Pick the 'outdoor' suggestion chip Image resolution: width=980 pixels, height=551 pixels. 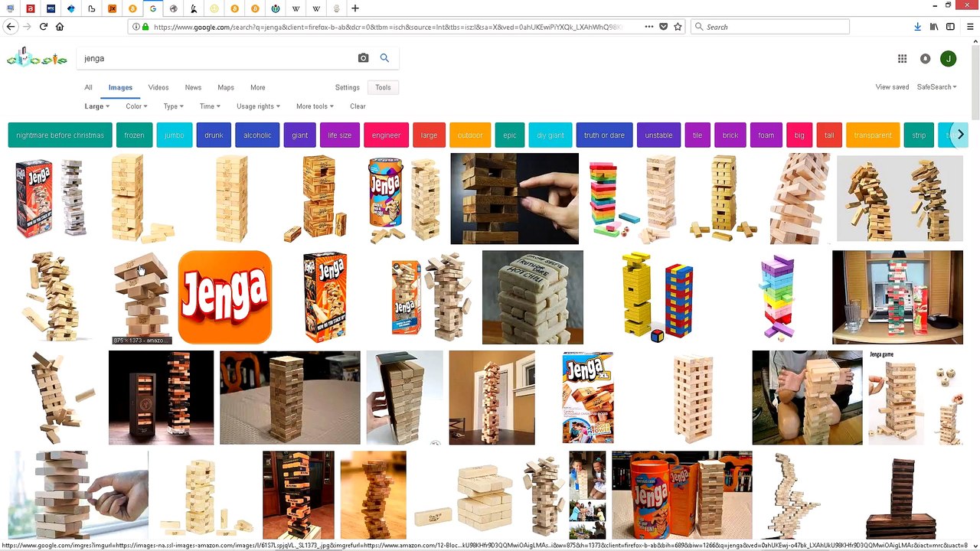[470, 135]
